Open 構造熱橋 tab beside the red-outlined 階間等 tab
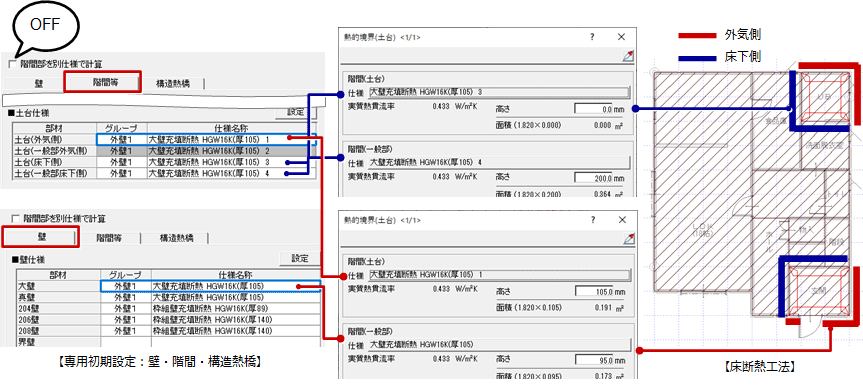 pyautogui.click(x=173, y=84)
